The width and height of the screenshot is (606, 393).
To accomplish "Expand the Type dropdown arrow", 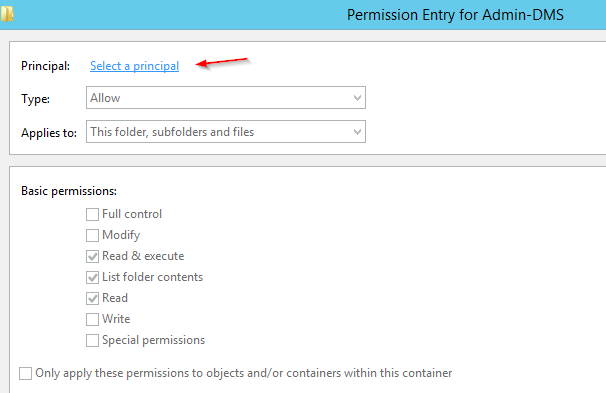I will point(357,98).
